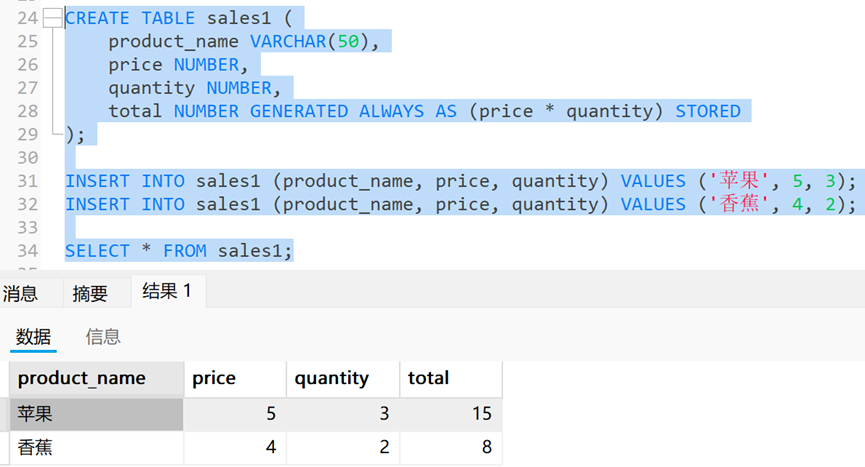Show the 数据 sub-tab

point(34,337)
